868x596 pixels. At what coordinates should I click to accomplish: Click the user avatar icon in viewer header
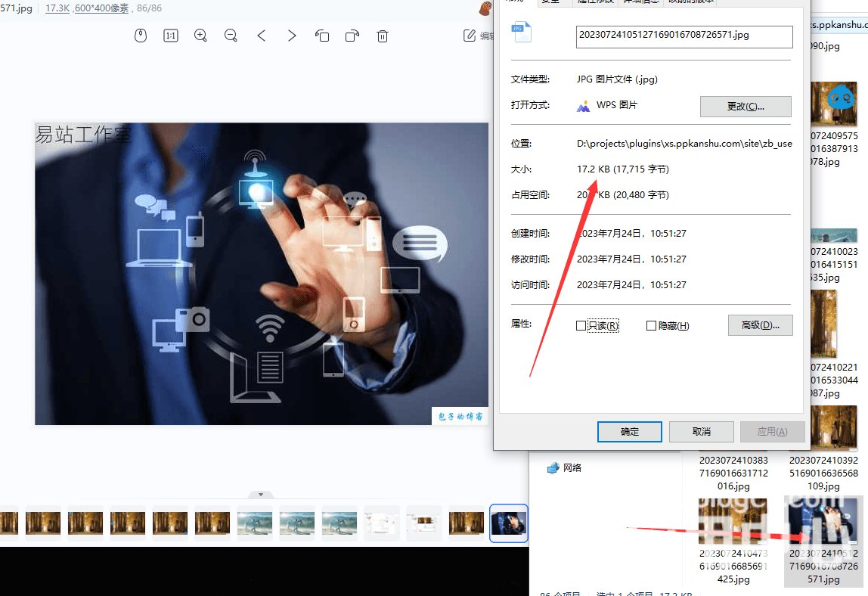pos(485,8)
